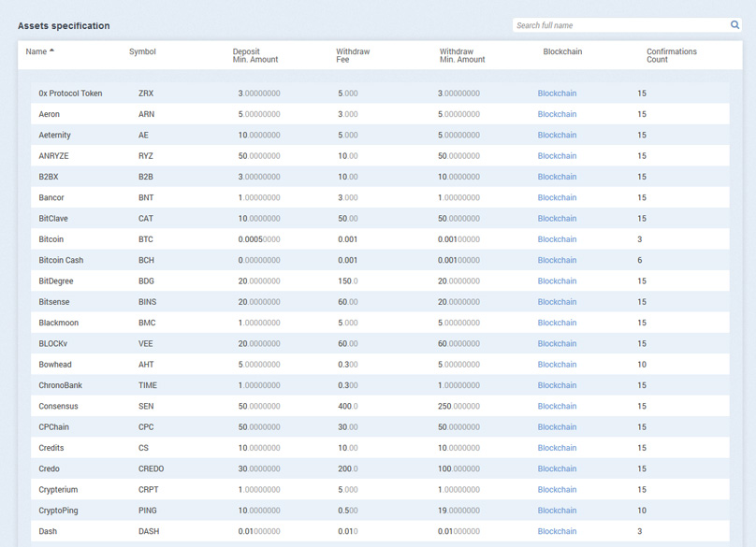
Task: Open Blockchain link in the ChronoBank row
Action: click(557, 385)
